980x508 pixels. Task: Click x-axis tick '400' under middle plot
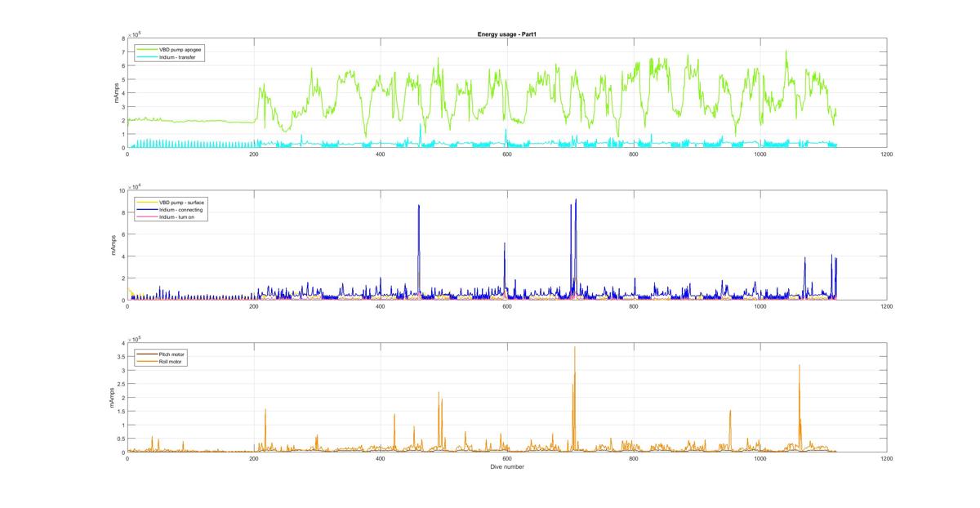tap(381, 306)
